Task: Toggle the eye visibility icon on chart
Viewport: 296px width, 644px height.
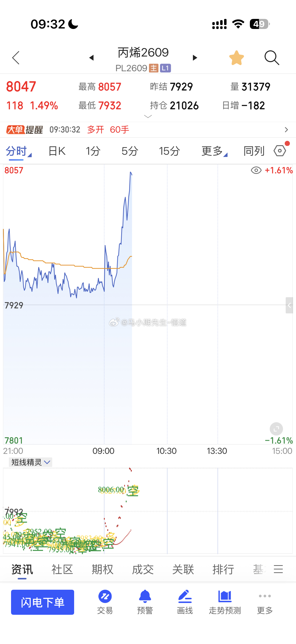Action: pos(256,170)
